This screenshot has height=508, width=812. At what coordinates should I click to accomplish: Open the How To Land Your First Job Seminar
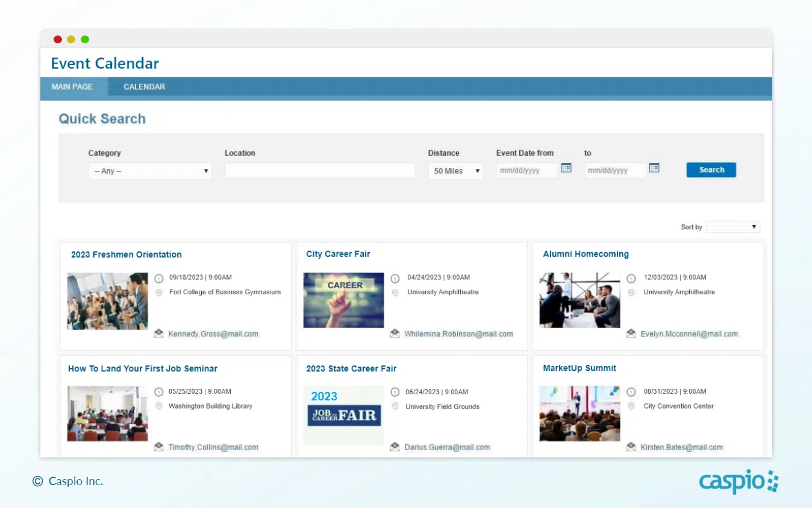coord(143,368)
